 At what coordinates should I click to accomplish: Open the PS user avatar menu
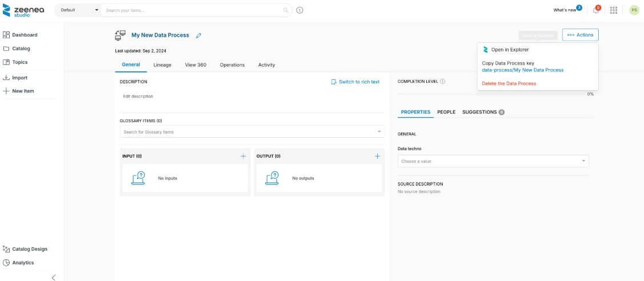[634, 10]
